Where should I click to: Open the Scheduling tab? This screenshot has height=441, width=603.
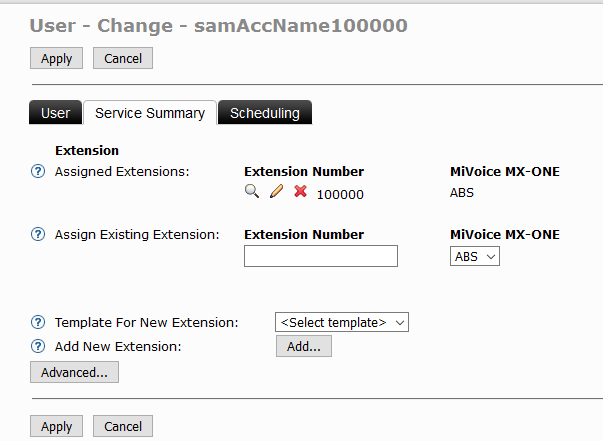(265, 113)
